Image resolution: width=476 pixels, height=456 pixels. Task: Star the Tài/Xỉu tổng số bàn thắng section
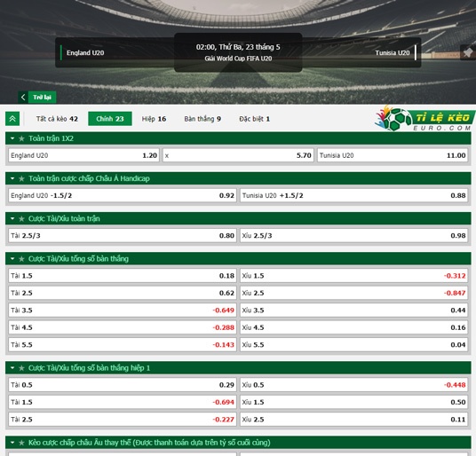[x=21, y=259]
